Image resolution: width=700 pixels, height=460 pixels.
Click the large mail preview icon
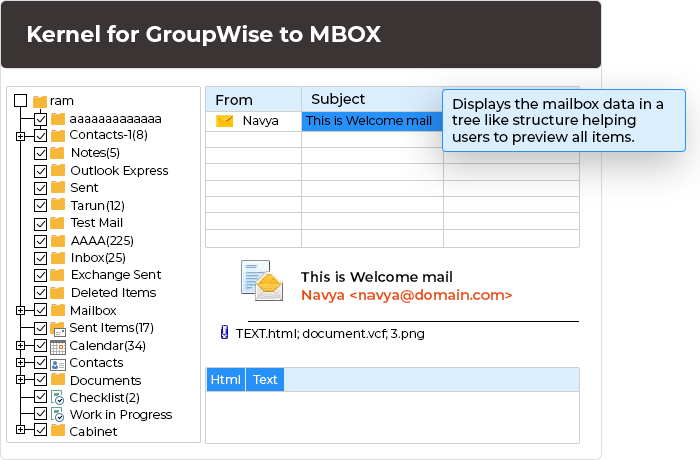(262, 280)
